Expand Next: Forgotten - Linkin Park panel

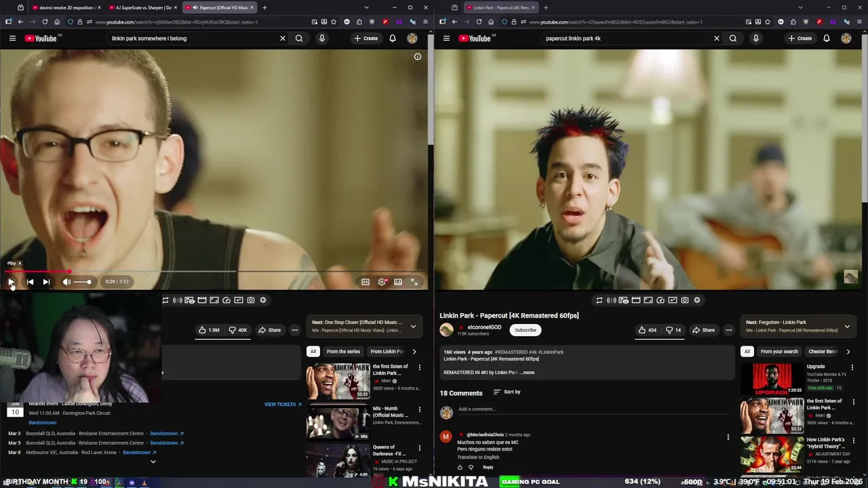(847, 327)
